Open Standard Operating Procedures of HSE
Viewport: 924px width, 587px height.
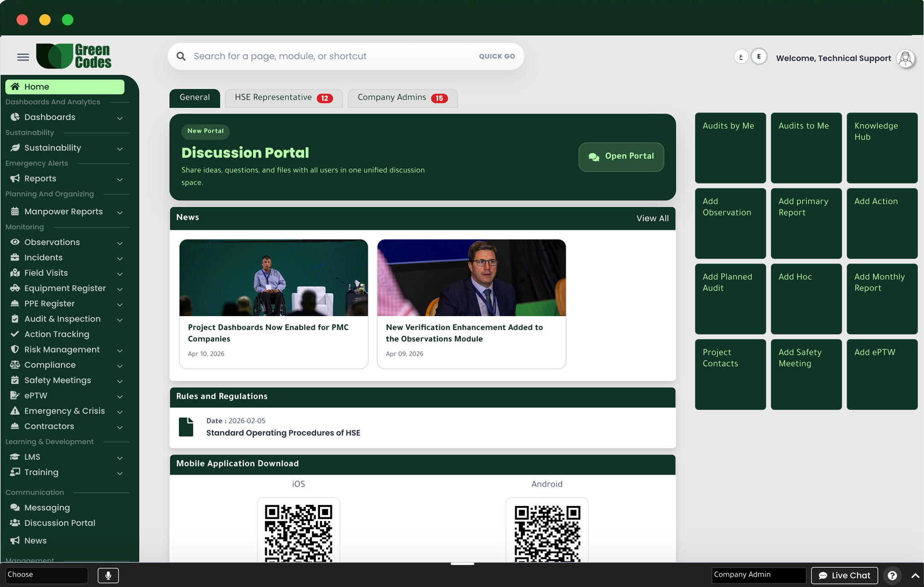[283, 433]
